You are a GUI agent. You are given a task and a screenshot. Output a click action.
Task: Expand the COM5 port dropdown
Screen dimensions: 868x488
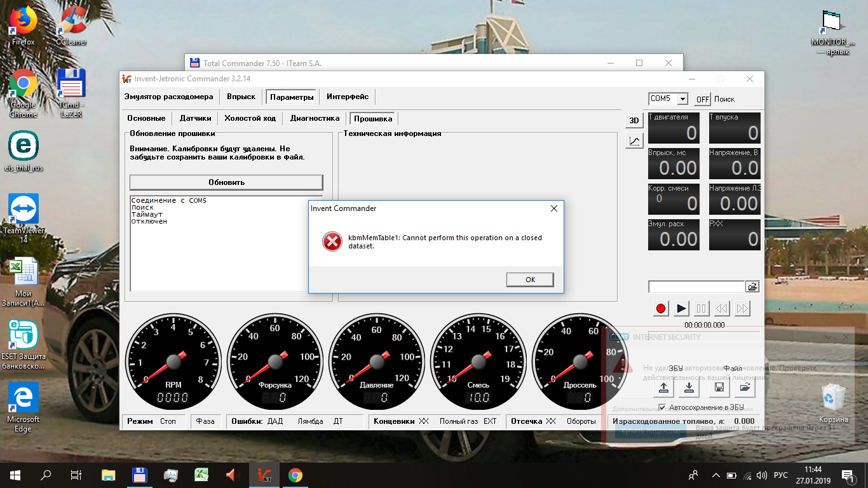tap(682, 99)
